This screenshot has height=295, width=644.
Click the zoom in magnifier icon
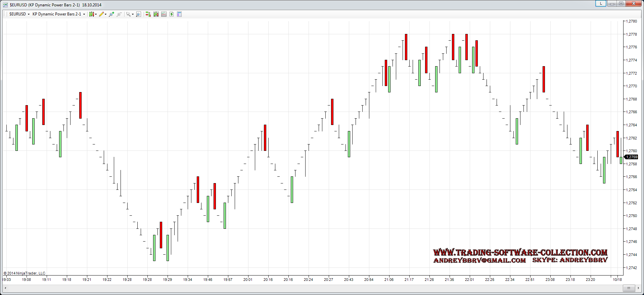(111, 14)
